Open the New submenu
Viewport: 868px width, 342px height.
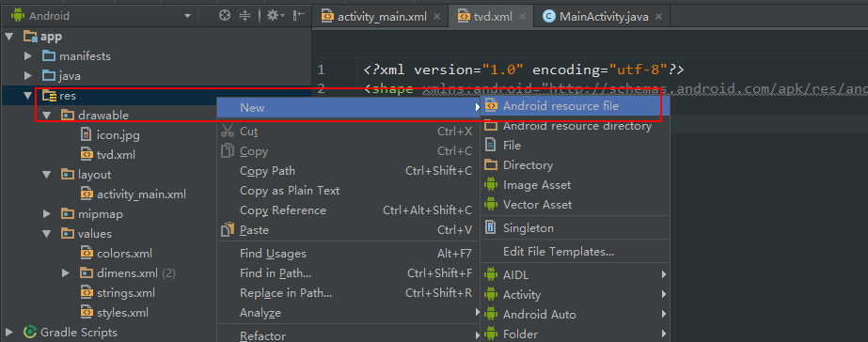pyautogui.click(x=349, y=108)
